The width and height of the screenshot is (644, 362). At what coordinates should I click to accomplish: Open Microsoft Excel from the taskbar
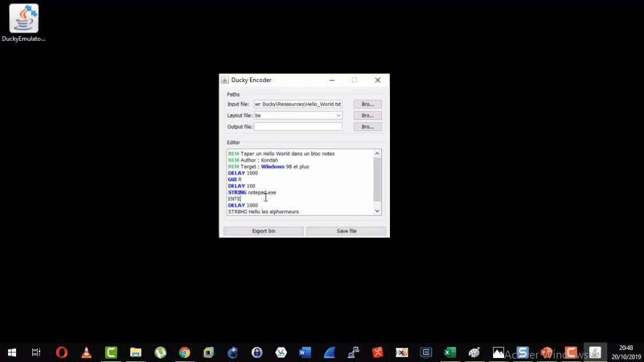[x=450, y=352]
